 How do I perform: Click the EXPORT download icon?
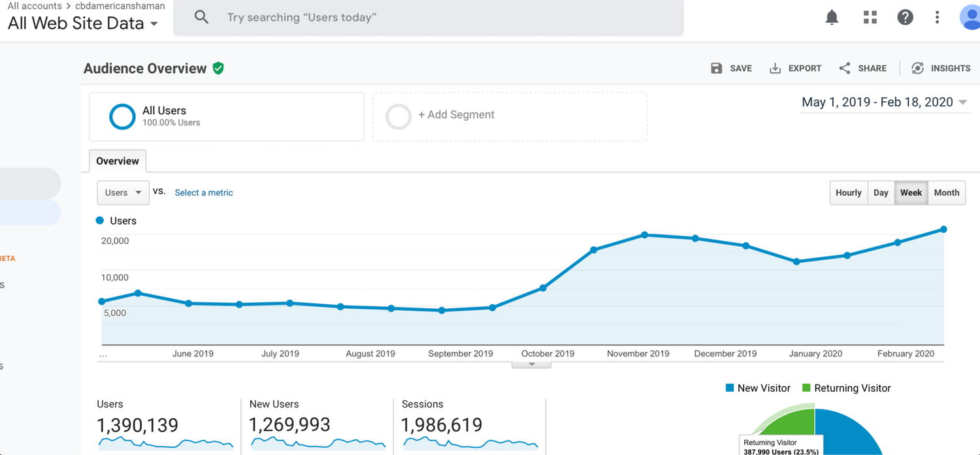(x=775, y=69)
